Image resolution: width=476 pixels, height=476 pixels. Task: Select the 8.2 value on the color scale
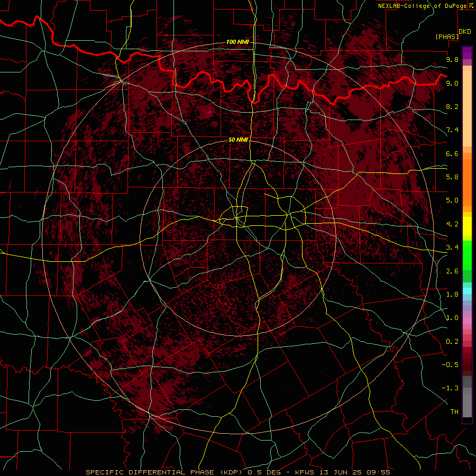[x=452, y=106]
